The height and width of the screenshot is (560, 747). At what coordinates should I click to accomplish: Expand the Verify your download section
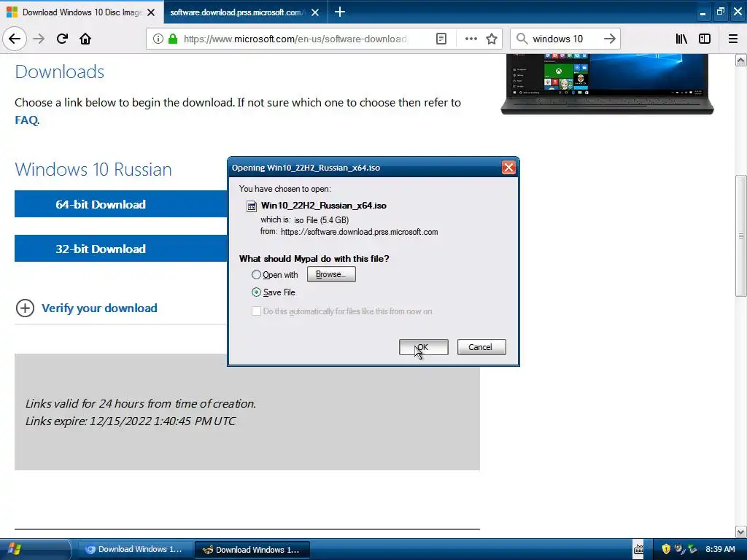pos(86,308)
